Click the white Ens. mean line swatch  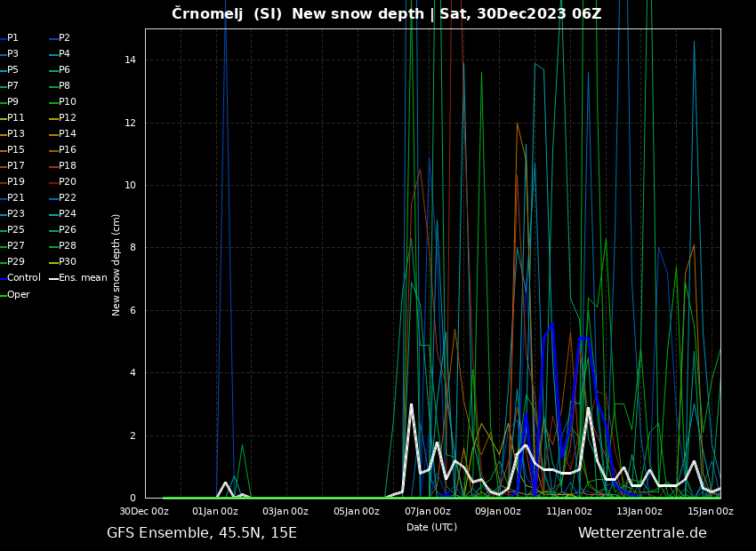click(x=53, y=279)
